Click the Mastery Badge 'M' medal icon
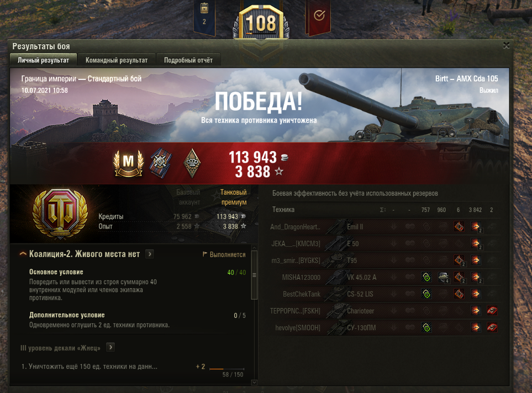This screenshot has height=393, width=532. 128,163
